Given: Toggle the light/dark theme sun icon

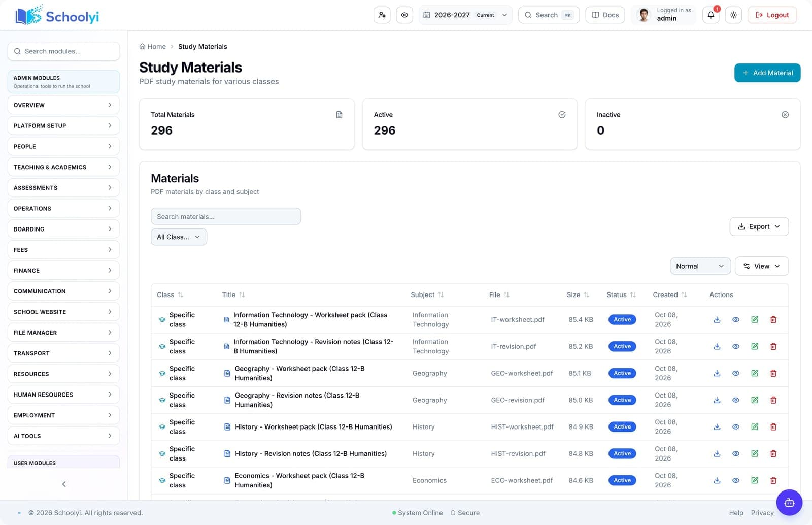Looking at the screenshot, I should point(733,15).
